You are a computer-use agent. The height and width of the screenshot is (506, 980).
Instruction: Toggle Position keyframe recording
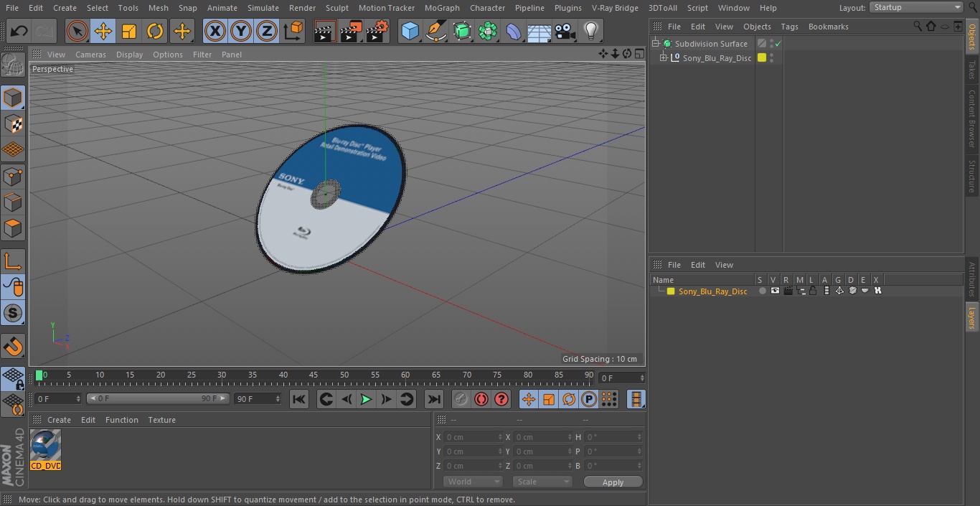[529, 399]
